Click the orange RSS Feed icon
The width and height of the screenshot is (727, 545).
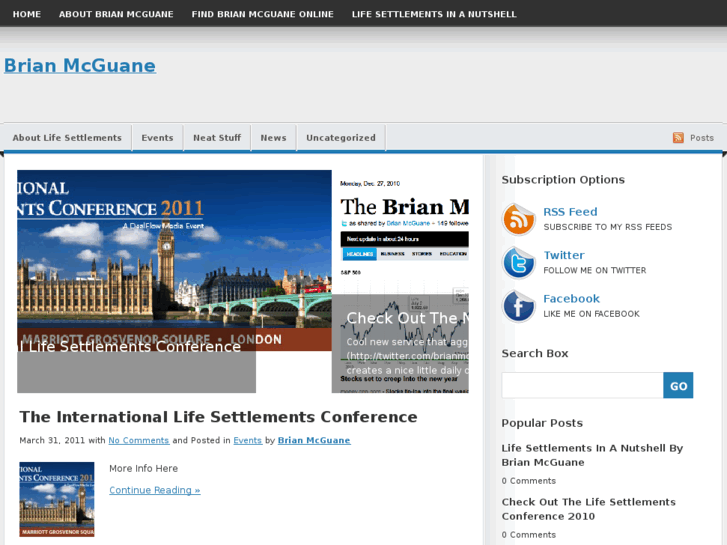point(518,219)
